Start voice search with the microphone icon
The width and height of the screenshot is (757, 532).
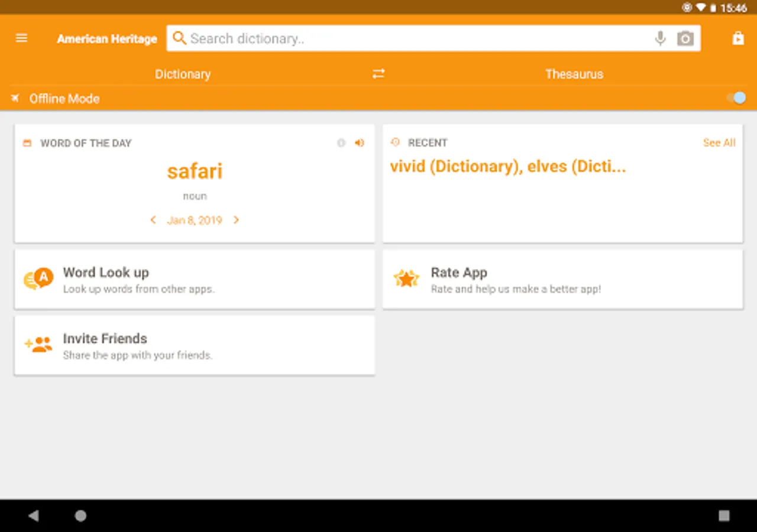coord(660,38)
